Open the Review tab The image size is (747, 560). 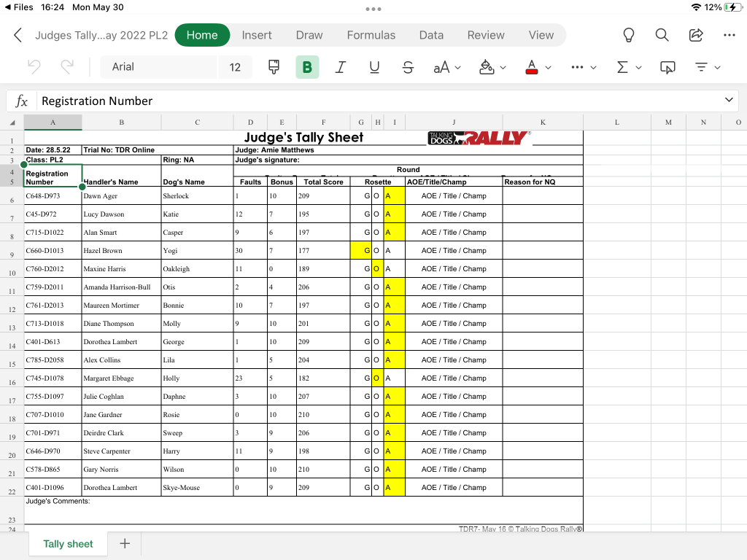[x=486, y=35]
